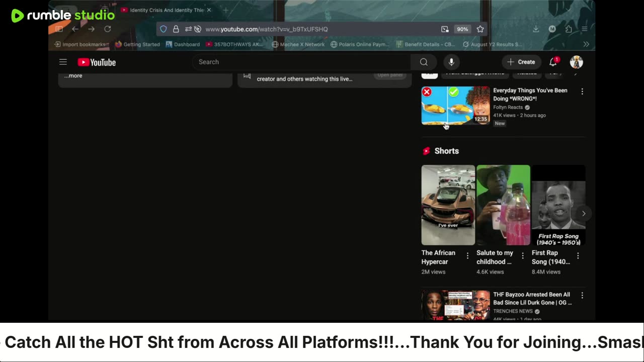Click the Create button
The width and height of the screenshot is (644, 362).
coord(521,62)
